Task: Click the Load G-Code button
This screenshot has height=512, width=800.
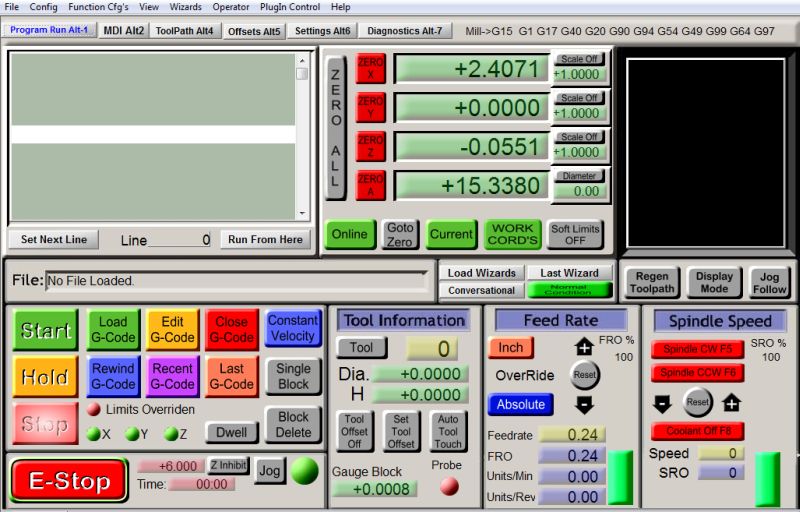Action: point(113,330)
